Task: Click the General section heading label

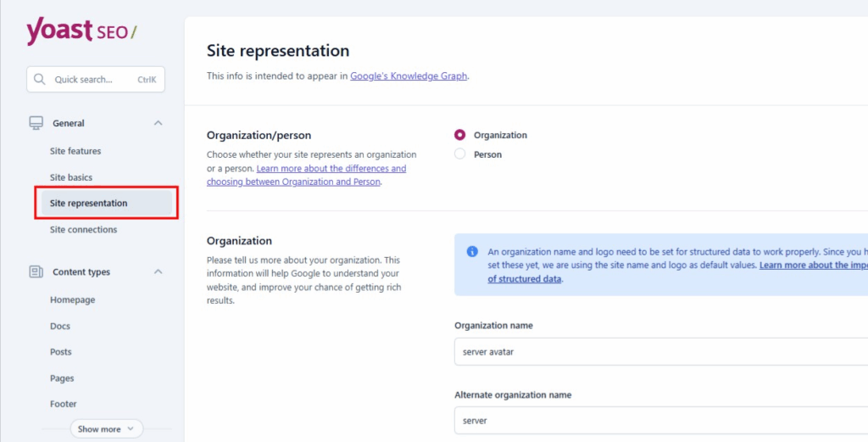Action: click(x=69, y=123)
